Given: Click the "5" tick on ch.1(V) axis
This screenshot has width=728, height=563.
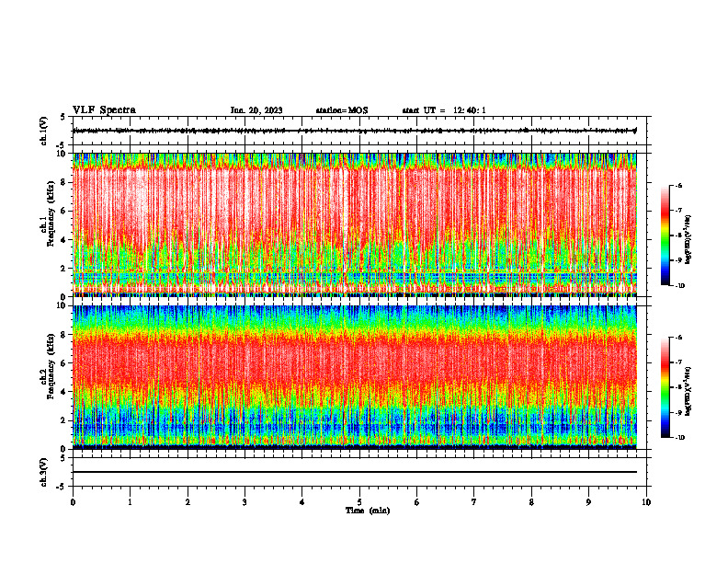Looking at the screenshot, I should [63, 118].
